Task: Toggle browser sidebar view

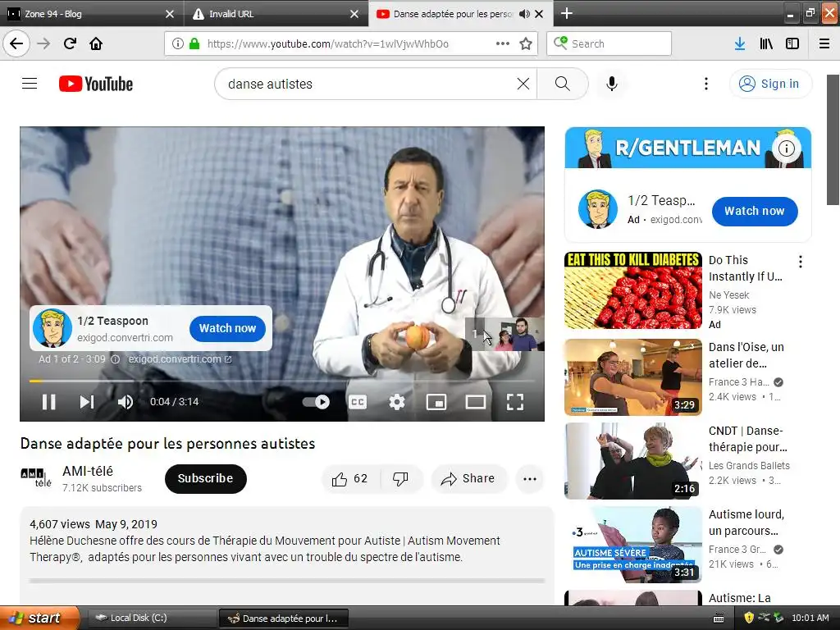Action: point(792,43)
